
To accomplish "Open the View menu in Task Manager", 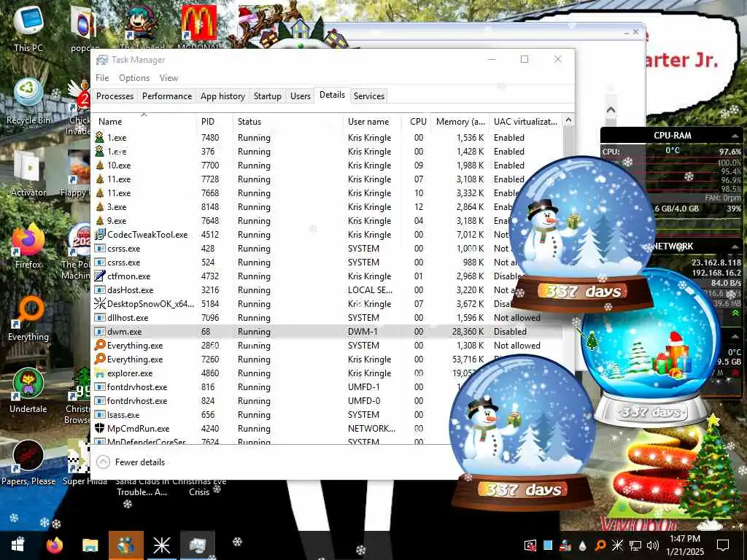I will coord(169,77).
